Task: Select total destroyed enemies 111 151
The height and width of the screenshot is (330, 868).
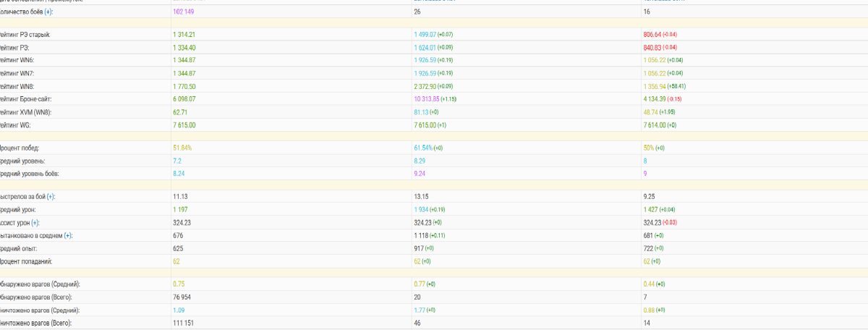Action: (184, 323)
